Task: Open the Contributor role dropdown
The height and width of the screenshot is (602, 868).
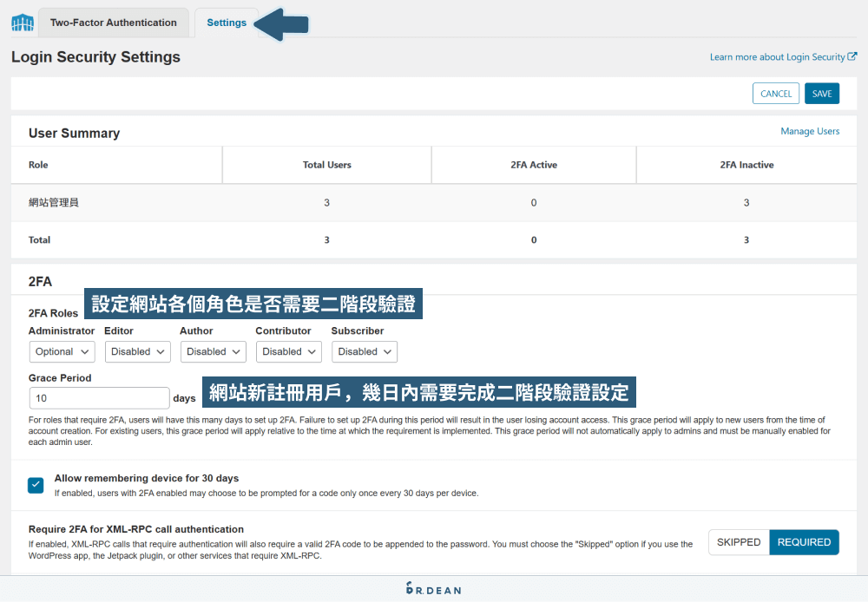Action: pos(288,351)
